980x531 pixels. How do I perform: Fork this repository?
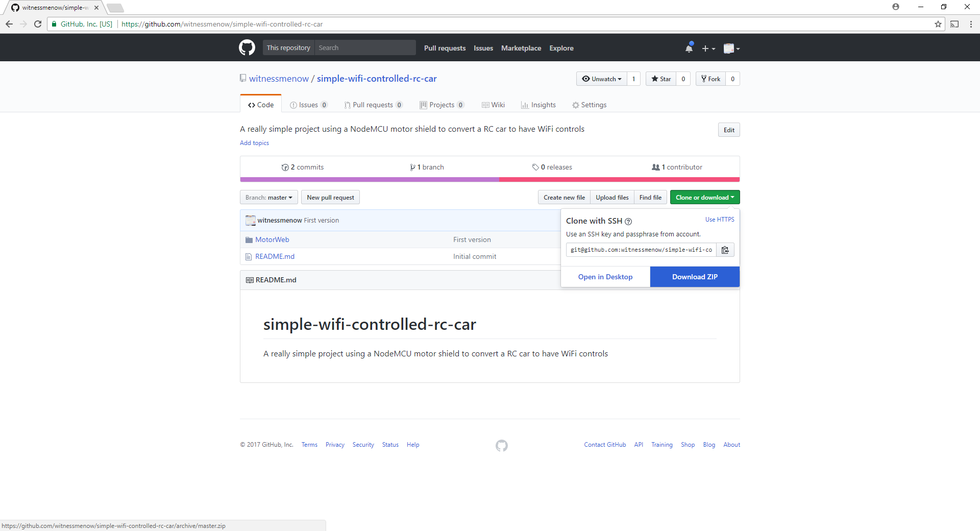click(x=710, y=79)
